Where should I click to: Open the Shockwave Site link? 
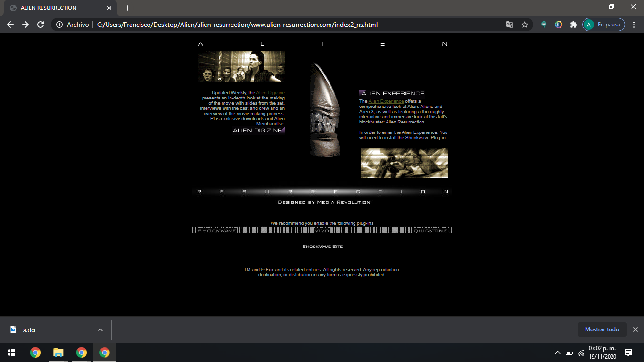click(x=322, y=247)
